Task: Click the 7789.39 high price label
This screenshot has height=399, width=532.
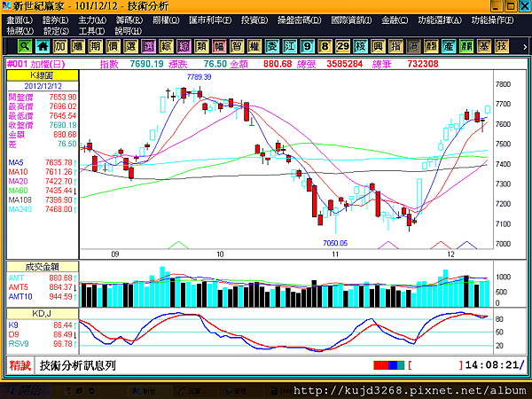Action: (x=199, y=77)
